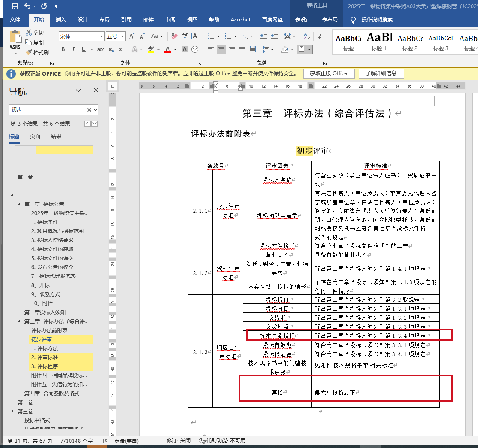The height and width of the screenshot is (448, 478).
Task: Activate the 格式刷 format painter
Action: (37, 52)
